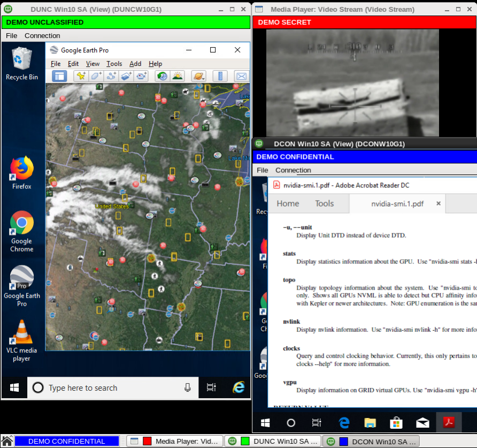This screenshot has width=477, height=448.
Task: Select the Recycle Bin desktop icon
Action: [21, 64]
